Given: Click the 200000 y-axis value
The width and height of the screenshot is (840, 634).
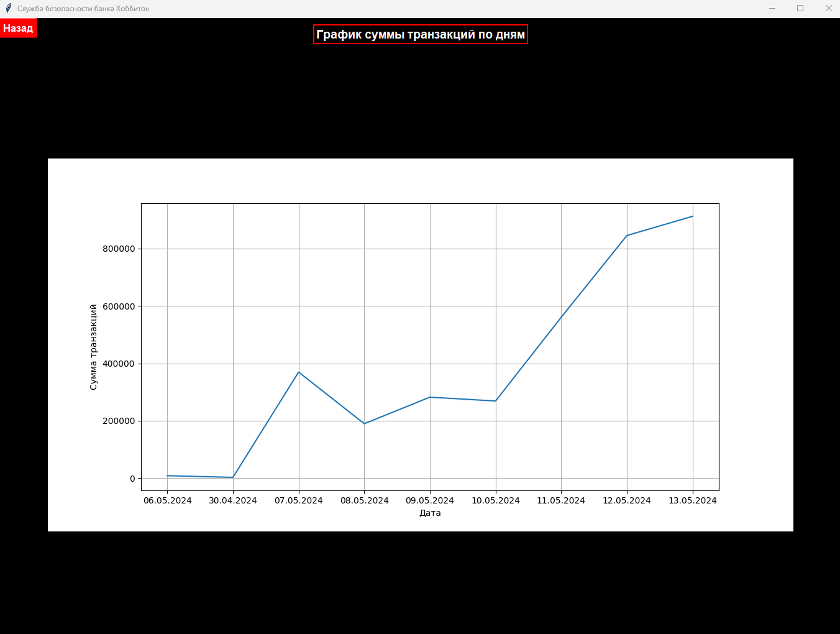Looking at the screenshot, I should (x=119, y=421).
